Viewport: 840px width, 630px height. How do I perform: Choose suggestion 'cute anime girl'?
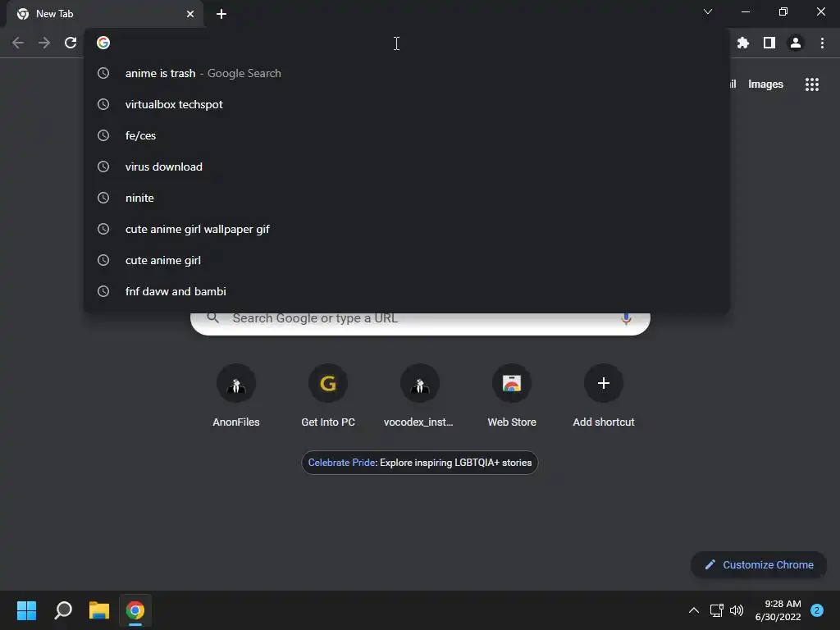click(406, 260)
